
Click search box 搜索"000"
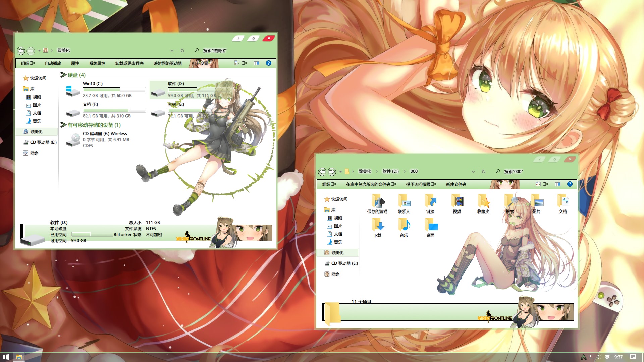[535, 172]
